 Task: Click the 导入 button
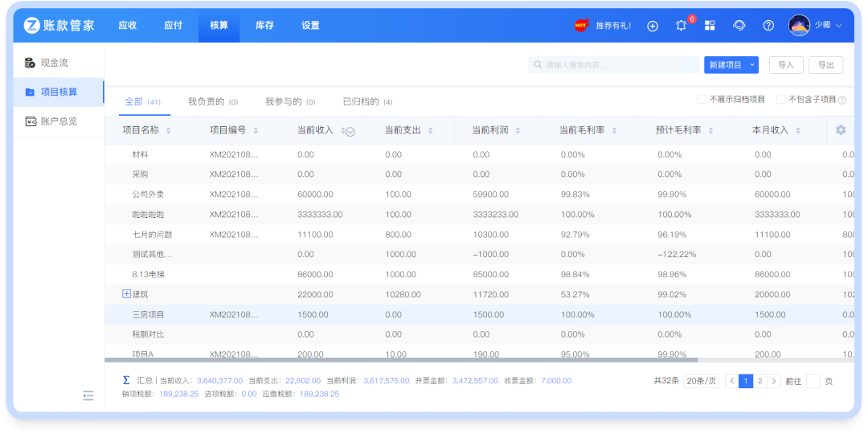pyautogui.click(x=786, y=65)
